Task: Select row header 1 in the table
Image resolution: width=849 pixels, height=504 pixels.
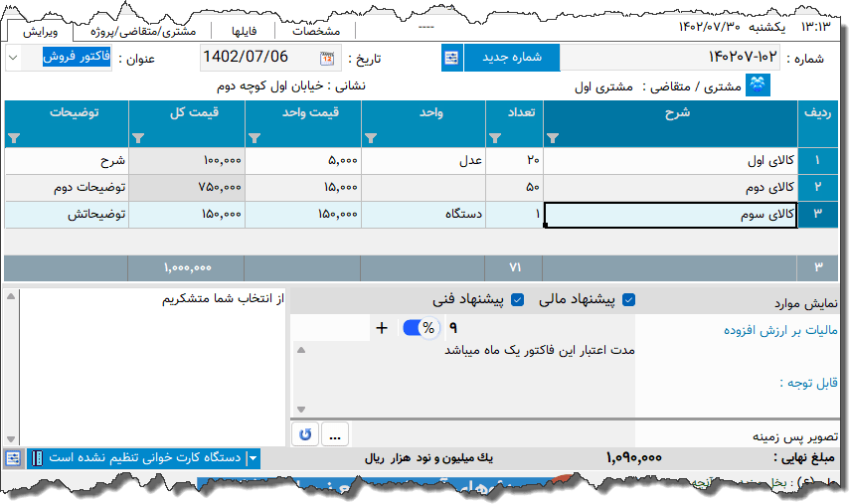Action: pyautogui.click(x=817, y=161)
